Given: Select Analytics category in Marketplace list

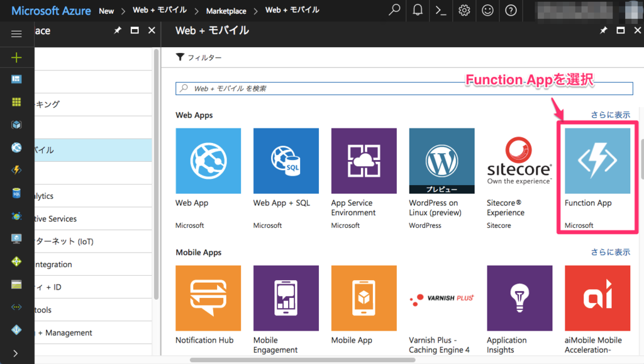Looking at the screenshot, I should (93, 196).
